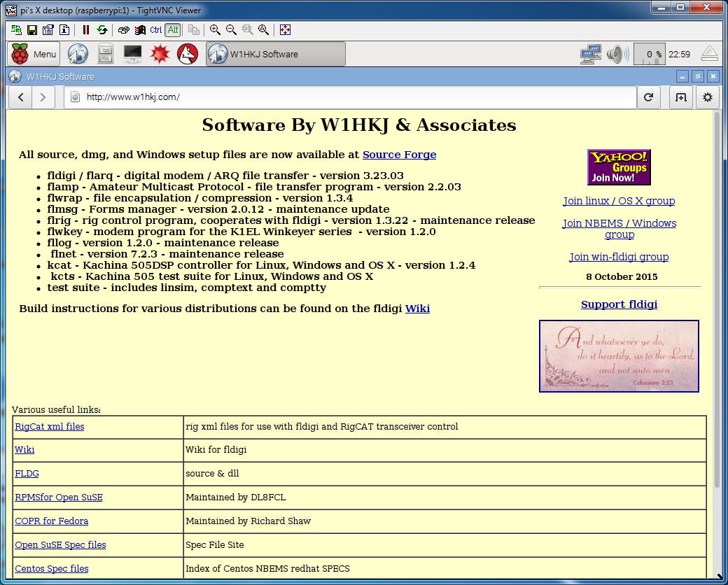Open Join linux / OS X group link
This screenshot has width=728, height=585.
(619, 201)
